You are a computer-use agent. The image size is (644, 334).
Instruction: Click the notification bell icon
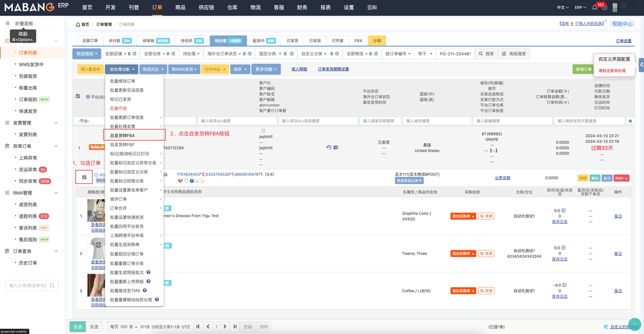tap(595, 7)
